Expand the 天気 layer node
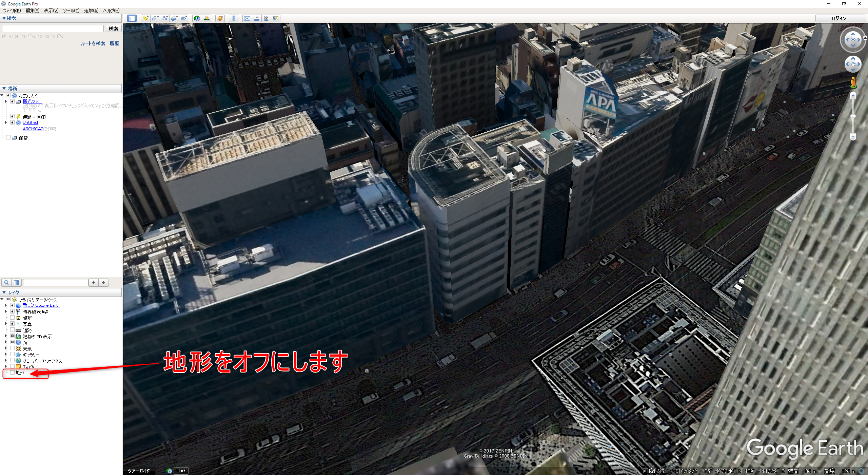The width and height of the screenshot is (868, 475). point(6,348)
